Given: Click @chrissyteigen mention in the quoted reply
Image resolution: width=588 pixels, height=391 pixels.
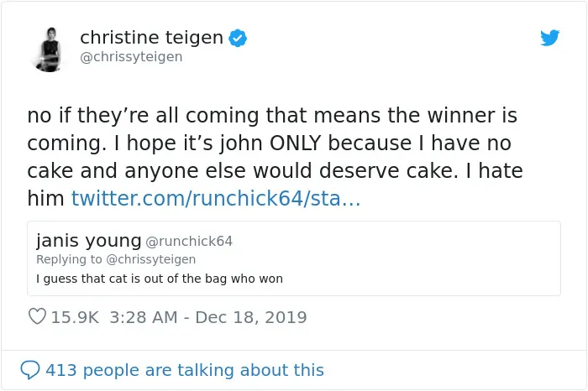Looking at the screenshot, I should [x=151, y=259].
